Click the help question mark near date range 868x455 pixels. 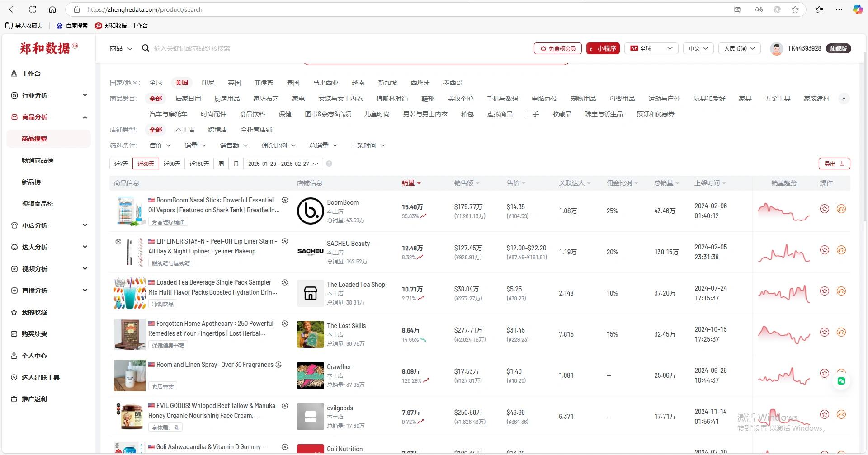pyautogui.click(x=329, y=164)
